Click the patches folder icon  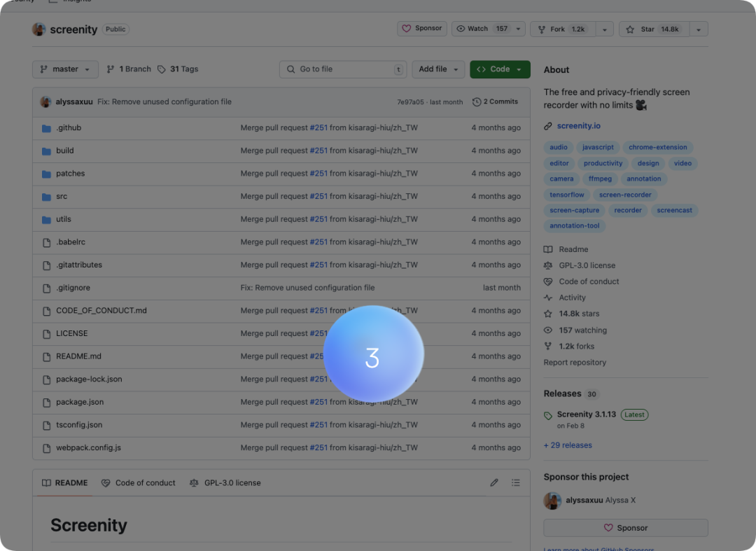[x=46, y=174]
